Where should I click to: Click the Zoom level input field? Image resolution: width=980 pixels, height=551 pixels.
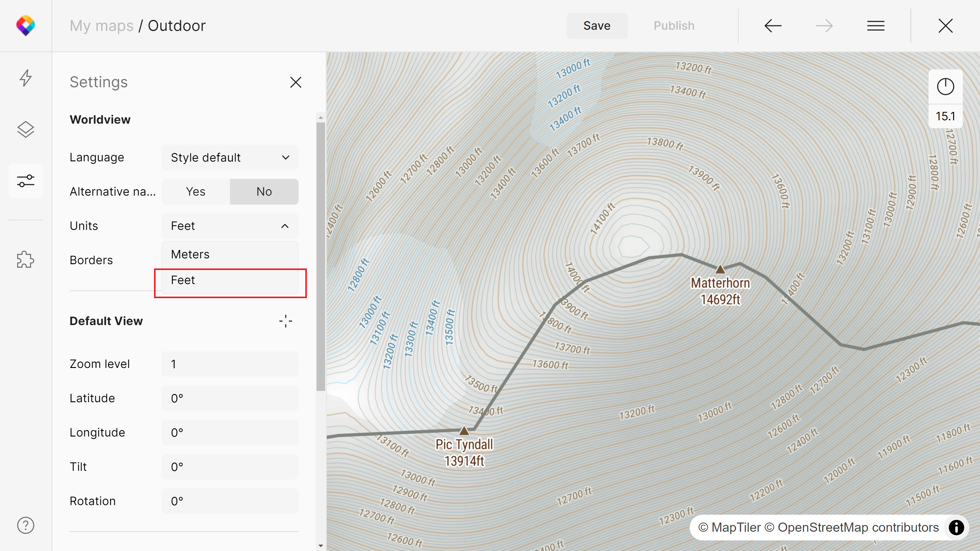click(230, 364)
